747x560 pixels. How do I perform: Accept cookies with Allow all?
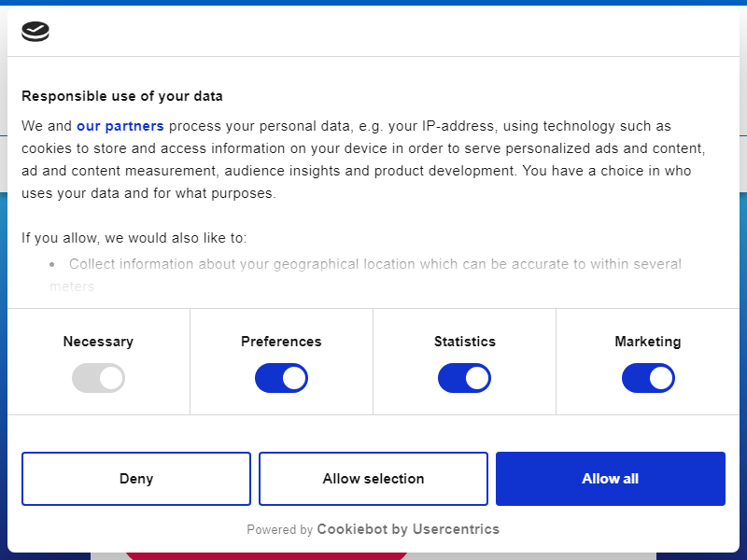[x=611, y=479]
